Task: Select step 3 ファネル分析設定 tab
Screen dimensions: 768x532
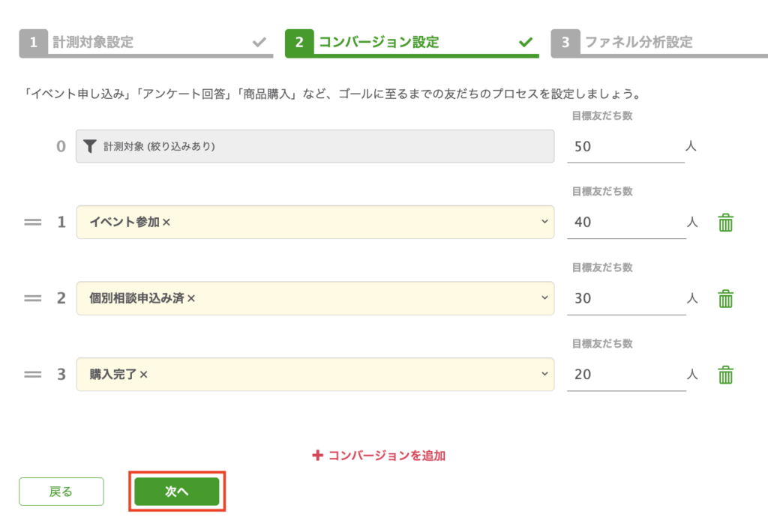Action: click(x=658, y=43)
